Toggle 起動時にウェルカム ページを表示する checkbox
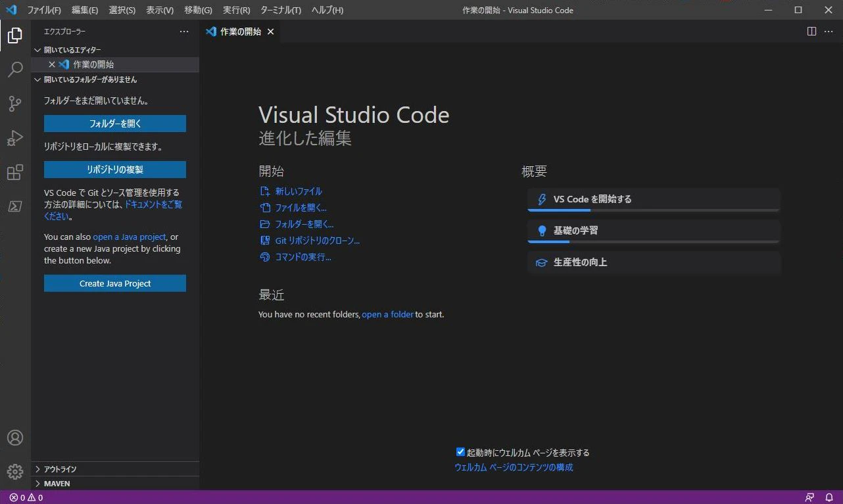 click(460, 452)
